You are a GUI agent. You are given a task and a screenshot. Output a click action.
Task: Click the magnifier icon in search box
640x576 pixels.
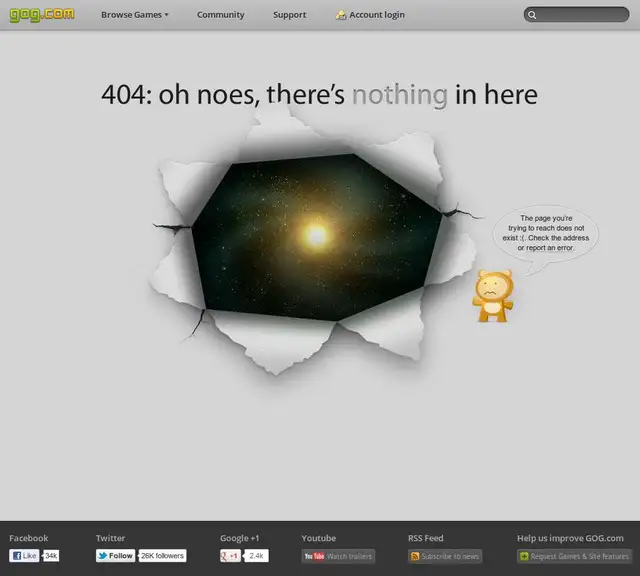(x=532, y=15)
